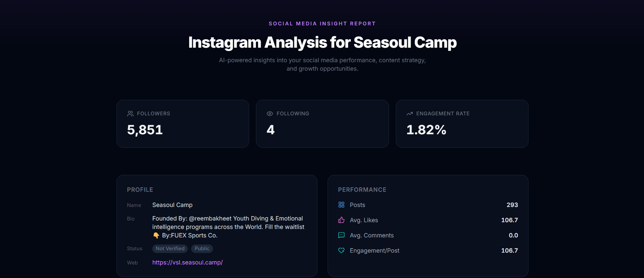Click the Seasoul Camp profile name

coord(172,205)
